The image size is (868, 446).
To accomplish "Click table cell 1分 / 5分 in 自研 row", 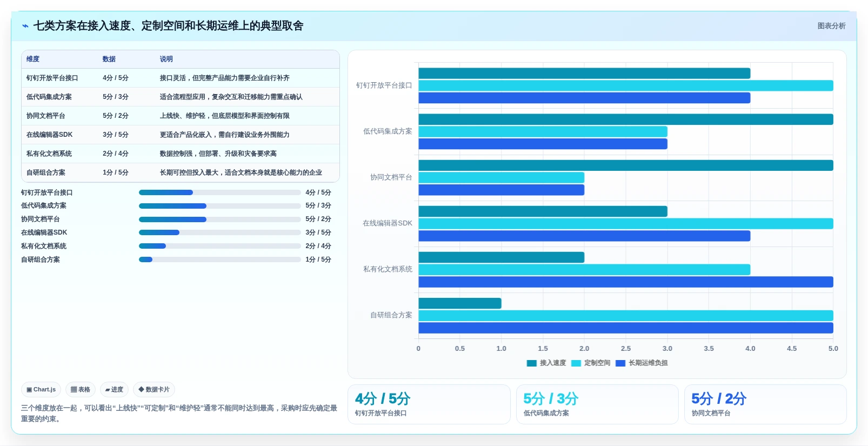I will point(116,172).
